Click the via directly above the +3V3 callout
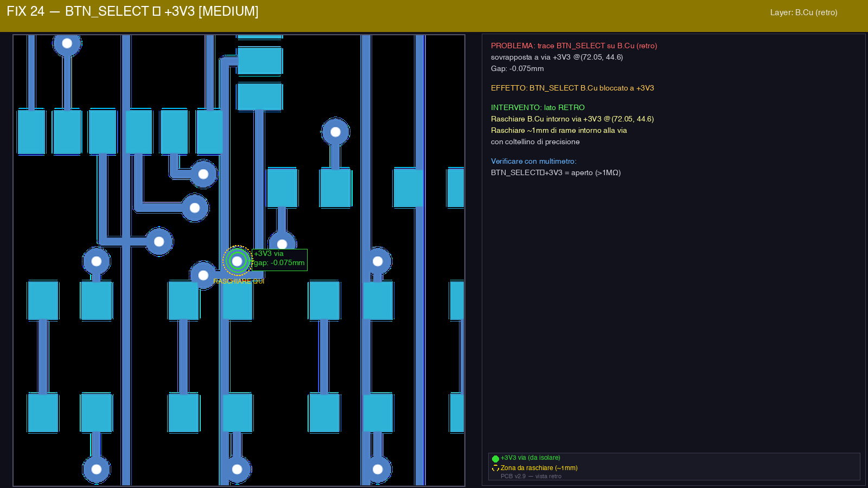This screenshot has height=488, width=868. tap(282, 243)
